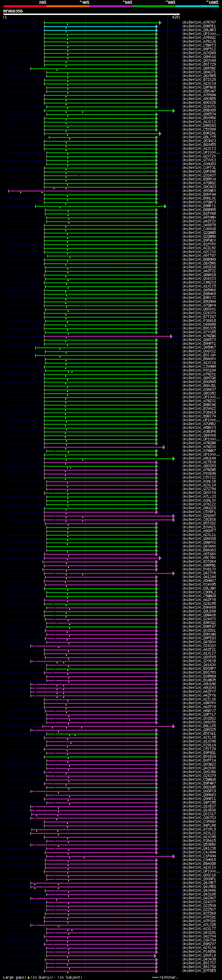222x980 pixels.
Task: Open hit UniRef100_B9N7E1
Action: pos(199,26)
